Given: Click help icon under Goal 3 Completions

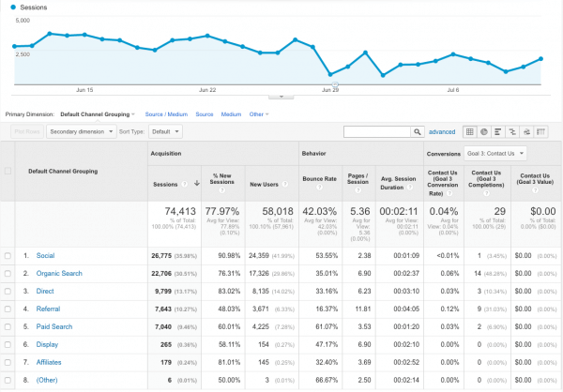Looking at the screenshot, I should coord(486,193).
